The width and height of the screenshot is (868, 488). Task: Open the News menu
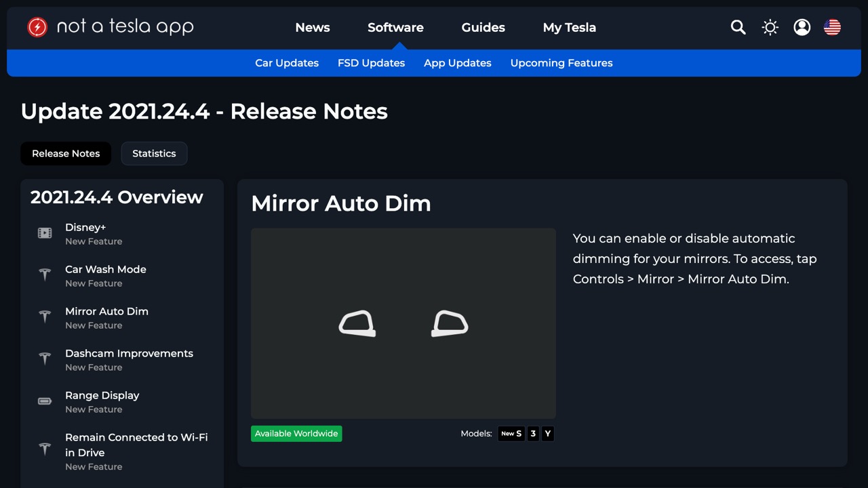tap(313, 28)
